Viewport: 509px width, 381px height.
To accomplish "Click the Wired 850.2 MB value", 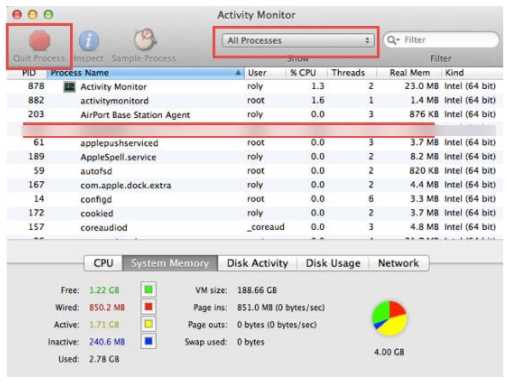I will coord(107,307).
